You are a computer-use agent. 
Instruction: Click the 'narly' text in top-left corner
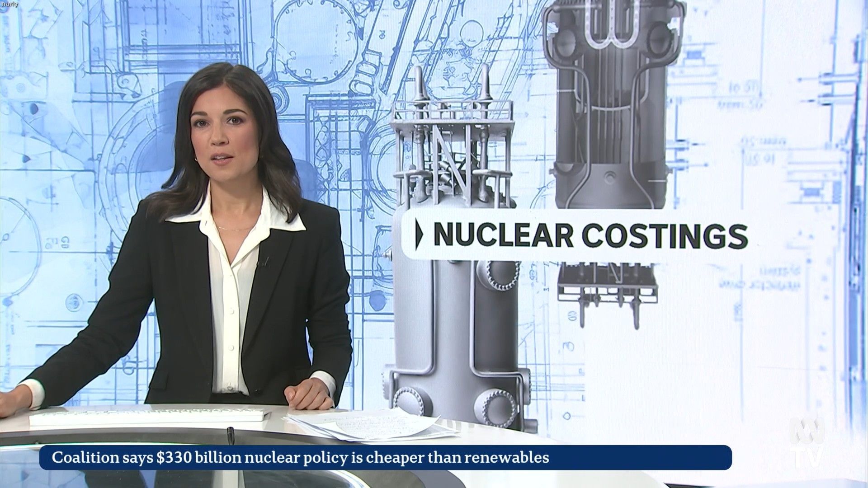click(10, 5)
